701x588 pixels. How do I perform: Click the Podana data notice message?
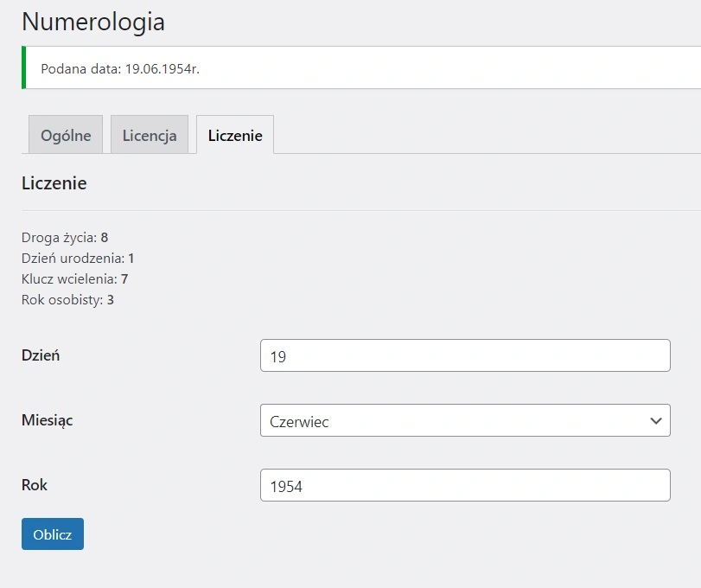coord(120,68)
